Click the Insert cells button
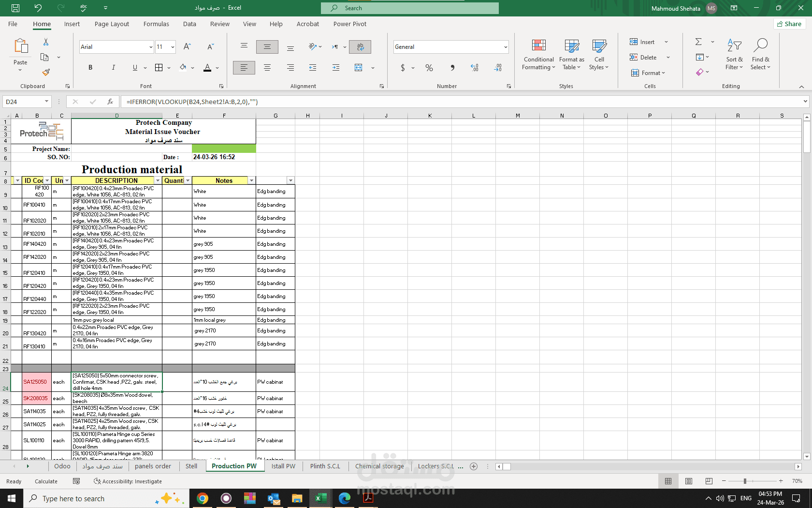Viewport: 812px width, 508px height. coord(642,42)
